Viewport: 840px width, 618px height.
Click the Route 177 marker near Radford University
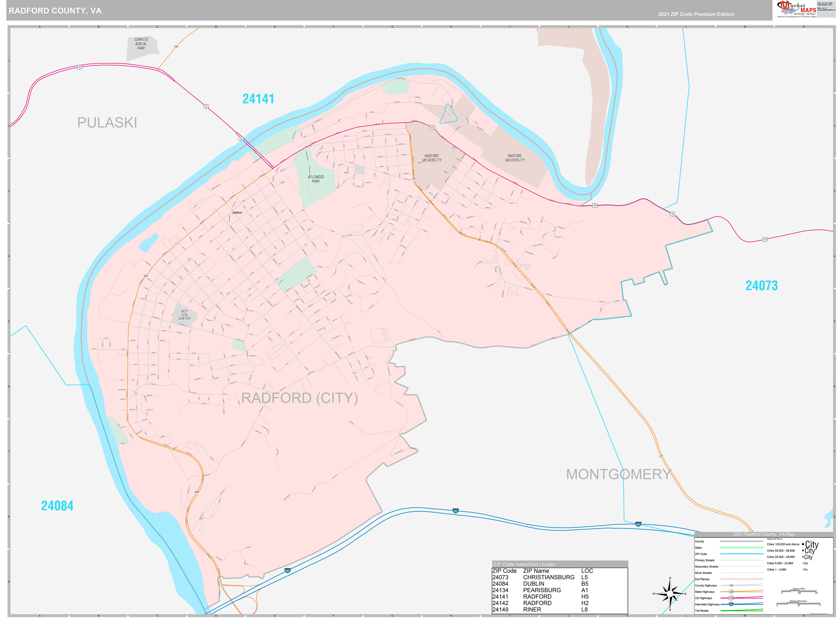413,179
